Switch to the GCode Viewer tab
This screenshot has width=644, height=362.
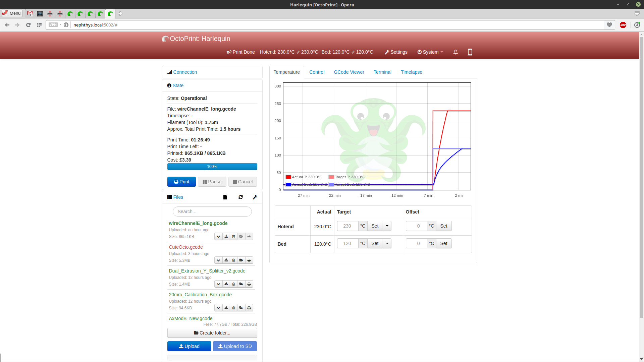(x=349, y=72)
